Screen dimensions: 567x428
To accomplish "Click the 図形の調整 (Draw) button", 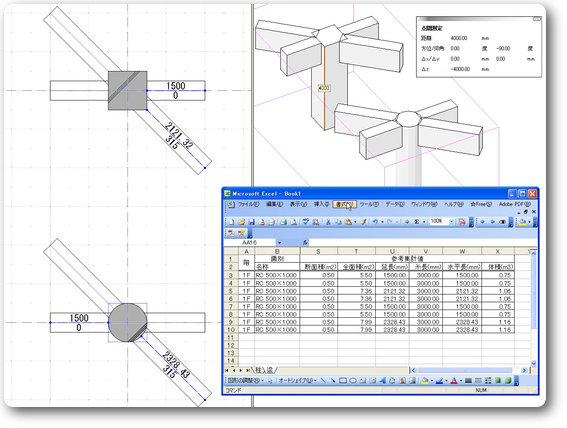I will 244,380.
